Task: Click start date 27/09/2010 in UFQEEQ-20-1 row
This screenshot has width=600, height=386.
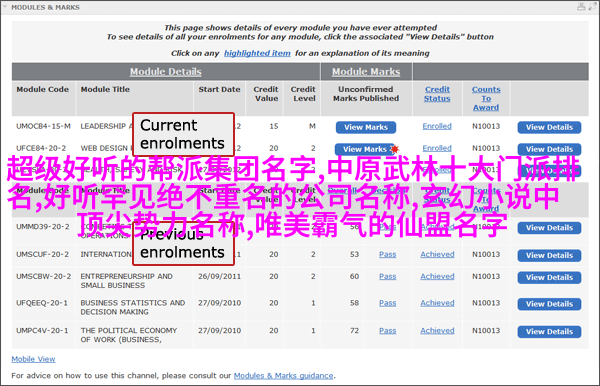Action: click(x=219, y=303)
